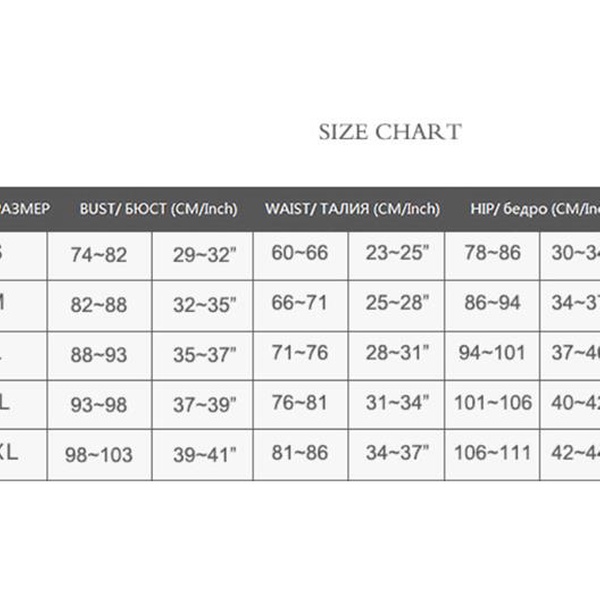Select the bust cell 93~98

coord(99,404)
